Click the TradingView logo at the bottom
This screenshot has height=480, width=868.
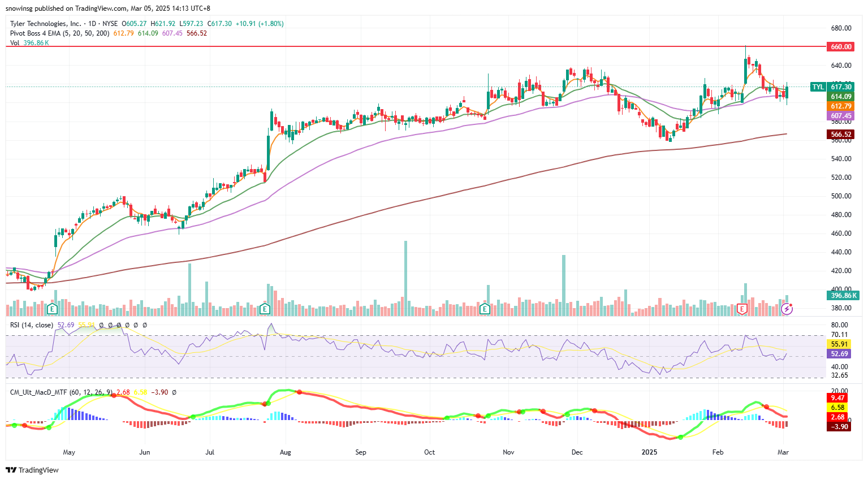[x=32, y=470]
